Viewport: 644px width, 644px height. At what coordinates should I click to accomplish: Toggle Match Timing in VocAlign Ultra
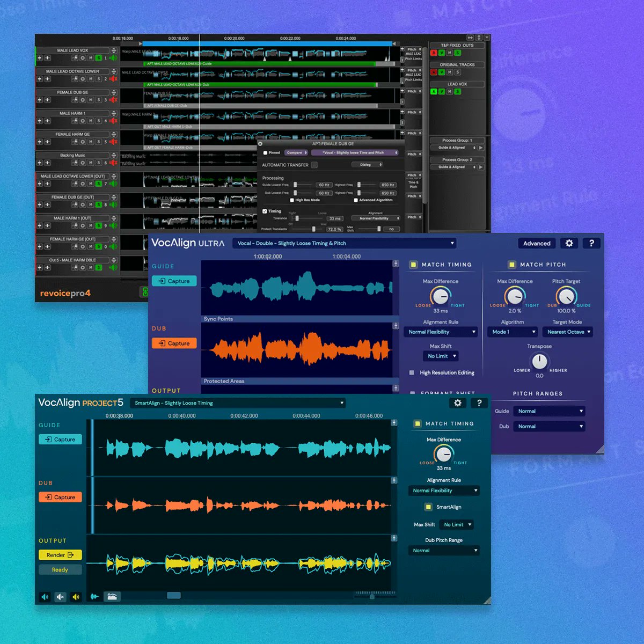click(413, 265)
